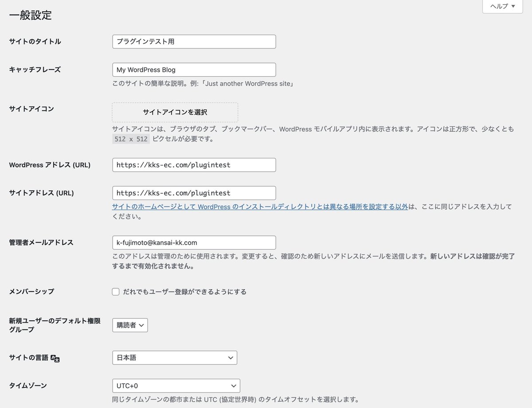Click the WordPress アドレス (URL) field
This screenshot has width=532, height=408.
coord(194,165)
